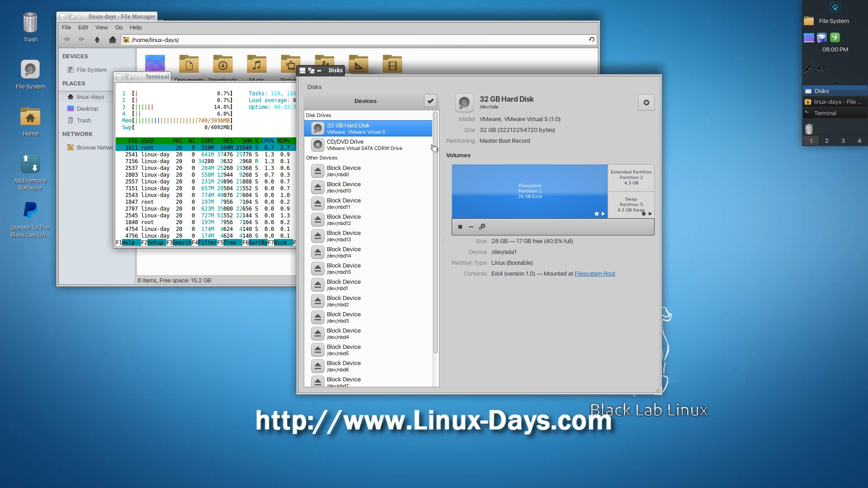The width and height of the screenshot is (868, 488).
Task: Select Swap Partition 5 volume block
Action: click(x=631, y=205)
